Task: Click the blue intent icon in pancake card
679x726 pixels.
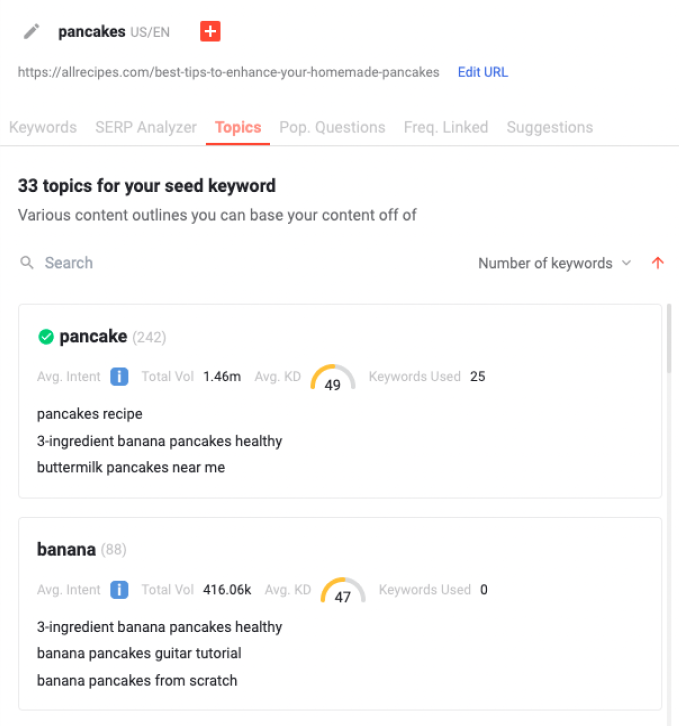Action: pyautogui.click(x=119, y=376)
